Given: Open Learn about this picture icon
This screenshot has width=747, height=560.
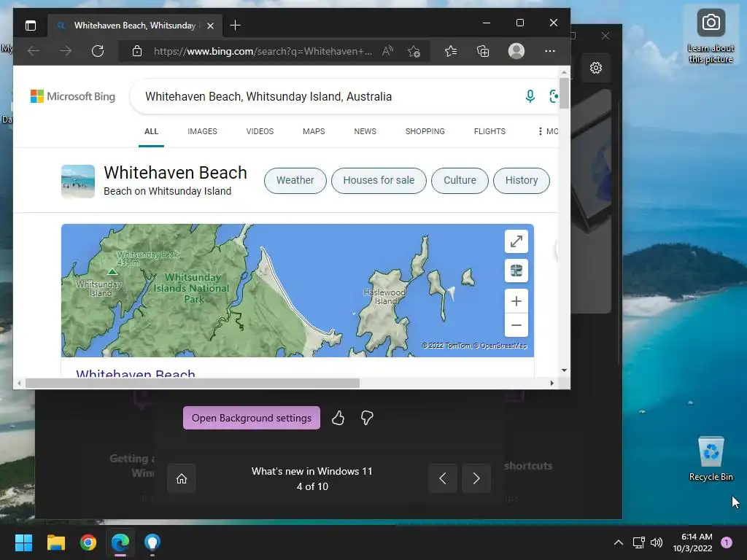Looking at the screenshot, I should click(x=711, y=36).
